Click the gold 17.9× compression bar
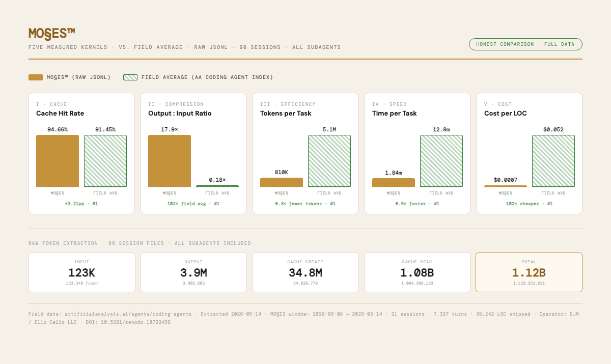Image resolution: width=611 pixels, height=364 pixels. 170,161
